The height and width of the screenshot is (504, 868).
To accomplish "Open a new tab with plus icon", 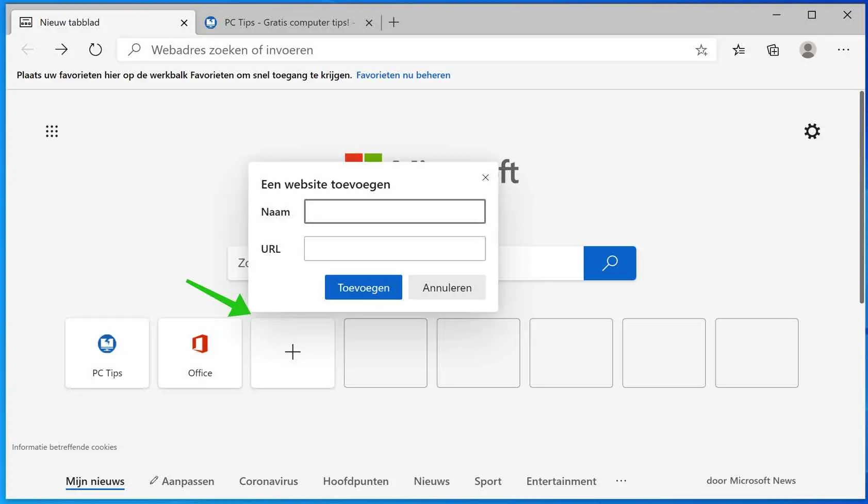I will click(x=394, y=22).
